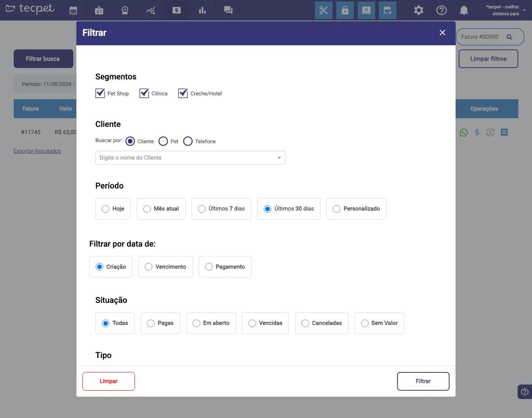Open the award ribbon icon in top bar
Screen dimensions: 532x418
point(125,10)
